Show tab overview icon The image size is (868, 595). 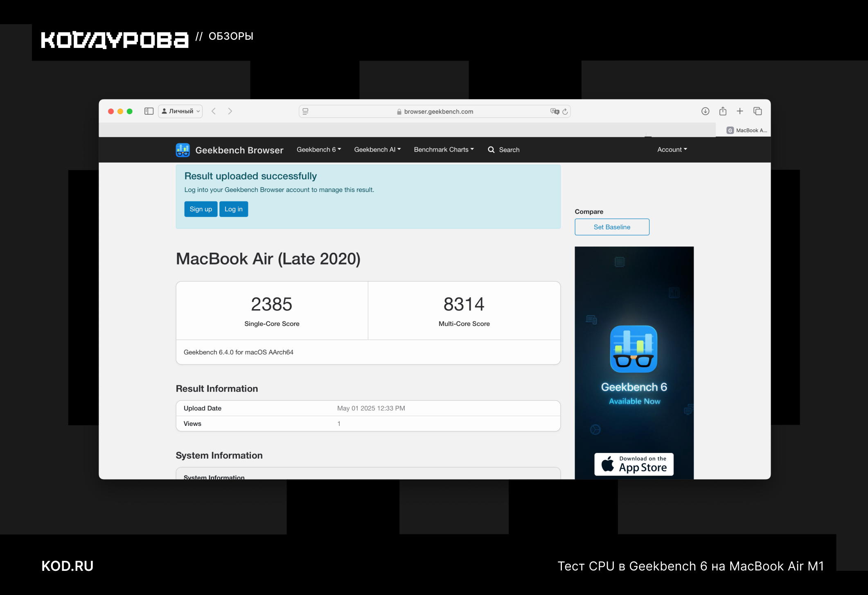pyautogui.click(x=758, y=111)
